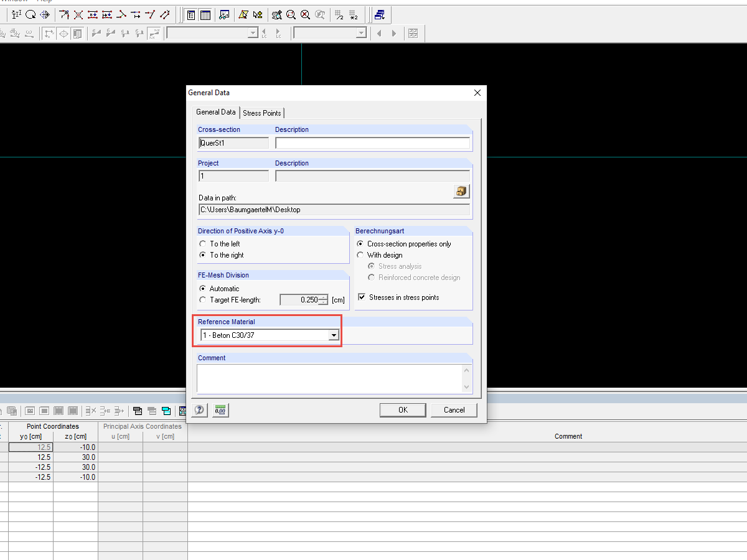Image resolution: width=747 pixels, height=560 pixels.
Task: Click the Comment box scroll down arrow
Action: tap(467, 387)
